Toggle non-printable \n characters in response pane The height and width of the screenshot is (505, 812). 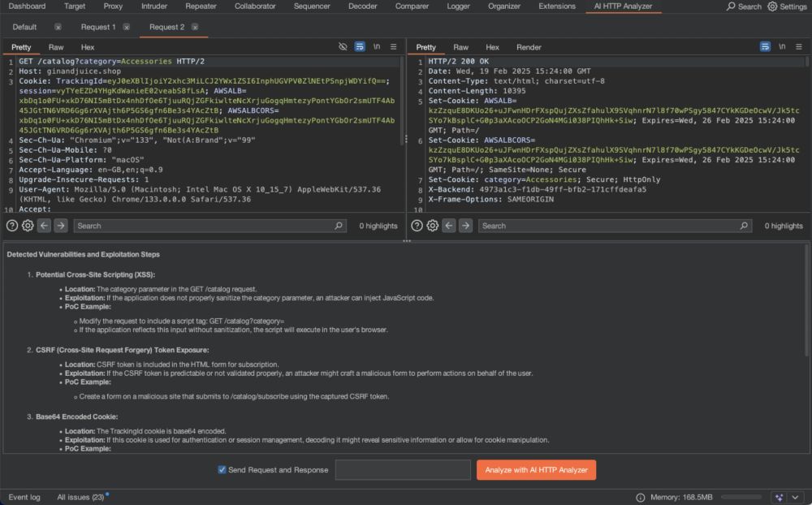782,46
